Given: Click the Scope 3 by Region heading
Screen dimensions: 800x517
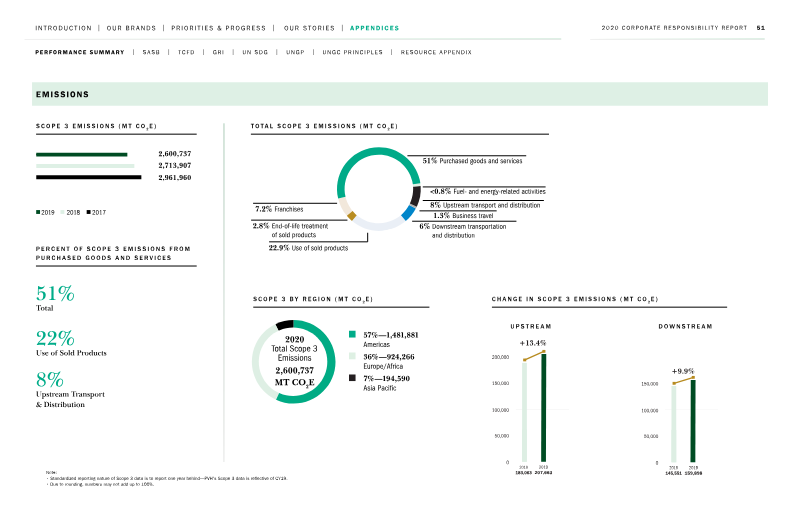Looking at the screenshot, I should [x=313, y=299].
